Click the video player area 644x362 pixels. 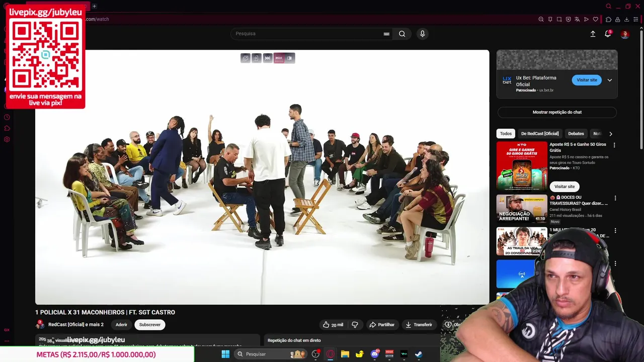pos(262,177)
